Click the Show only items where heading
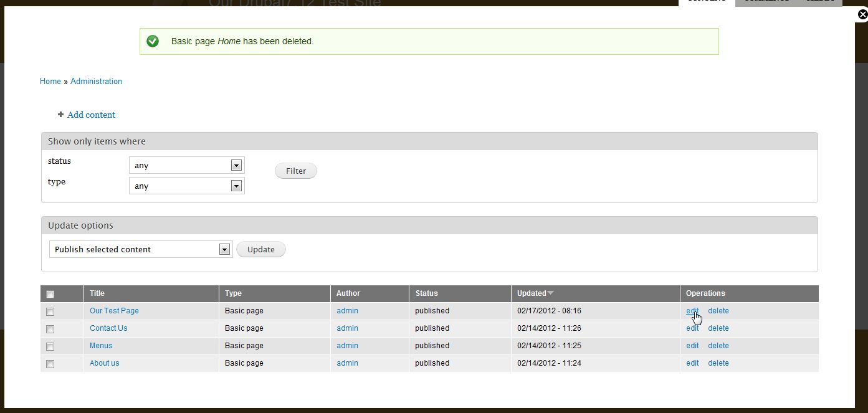The image size is (868, 413). (x=97, y=141)
